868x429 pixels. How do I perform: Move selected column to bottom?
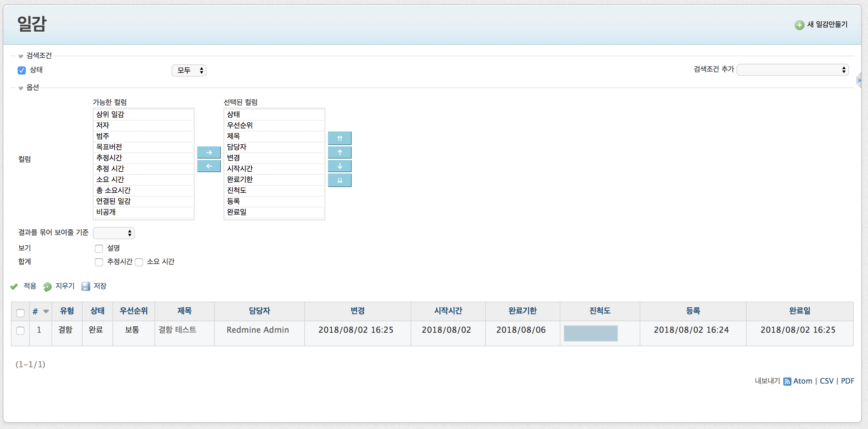click(x=339, y=180)
